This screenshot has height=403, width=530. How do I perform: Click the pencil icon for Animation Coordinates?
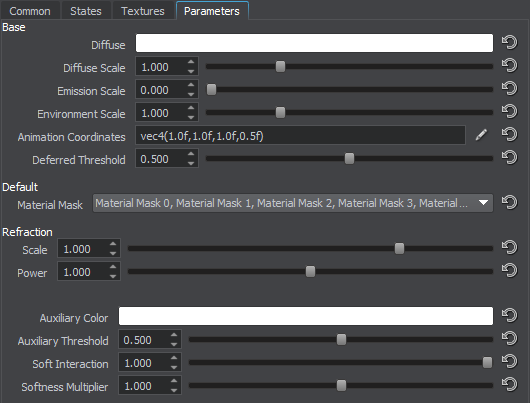click(481, 135)
